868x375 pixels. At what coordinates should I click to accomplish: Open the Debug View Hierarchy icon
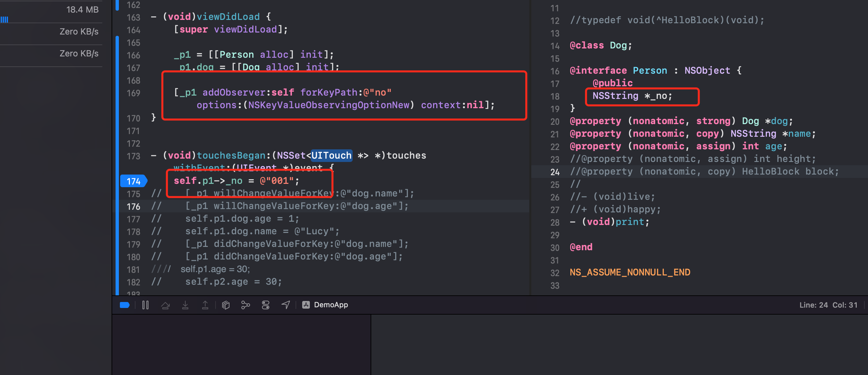click(226, 305)
